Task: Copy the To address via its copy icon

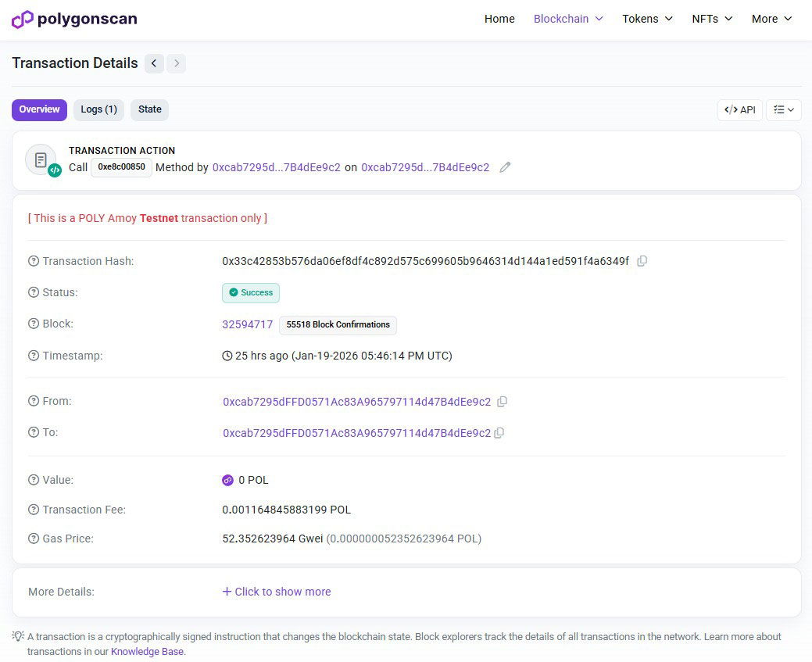Action: pos(499,433)
